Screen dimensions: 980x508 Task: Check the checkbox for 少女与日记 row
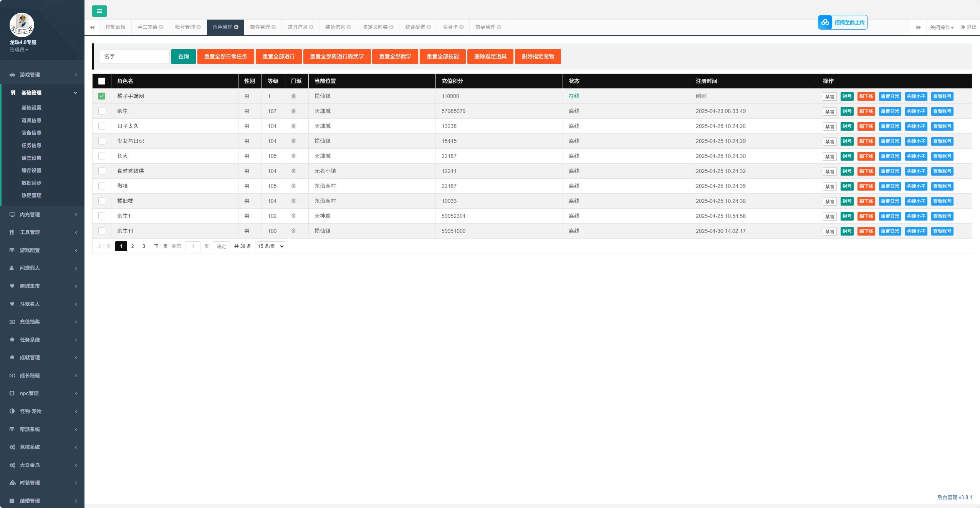[102, 141]
